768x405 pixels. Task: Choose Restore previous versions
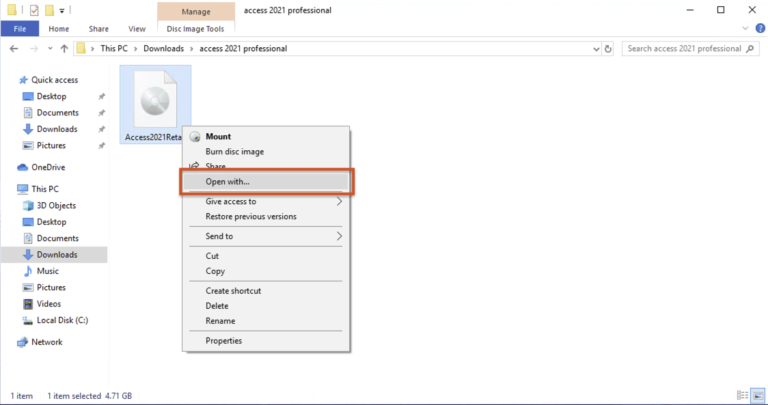coord(267,216)
